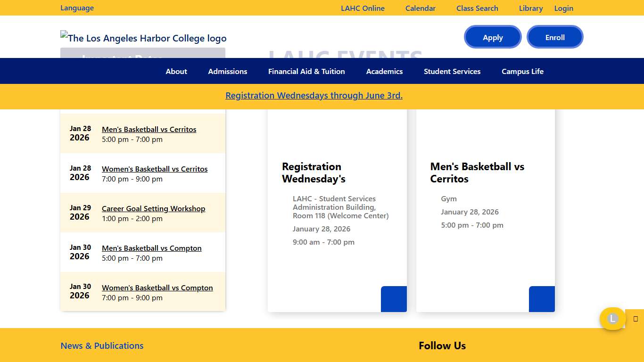Open the Academics navigation menu
This screenshot has height=362, width=644.
click(384, 71)
